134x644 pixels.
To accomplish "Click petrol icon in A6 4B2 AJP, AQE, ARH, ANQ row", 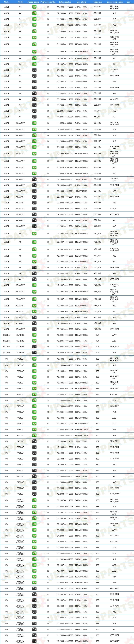I will coord(34,250).
